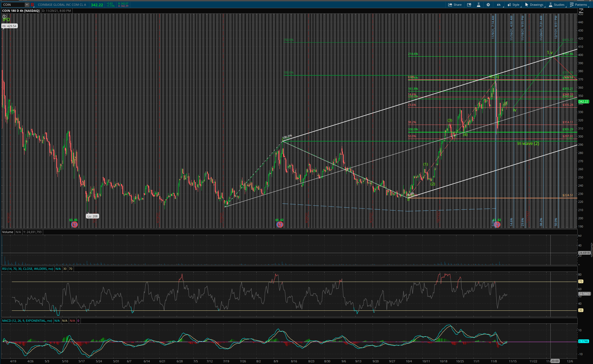593x364 pixels.
Task: Click the log scale icon above the price axis
Action: point(581,11)
